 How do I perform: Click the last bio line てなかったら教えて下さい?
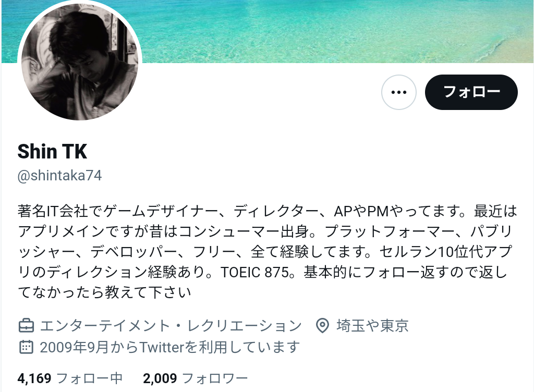(x=104, y=292)
